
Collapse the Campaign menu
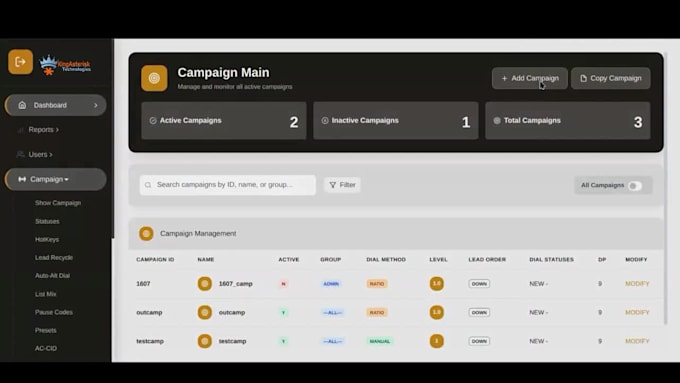56,179
